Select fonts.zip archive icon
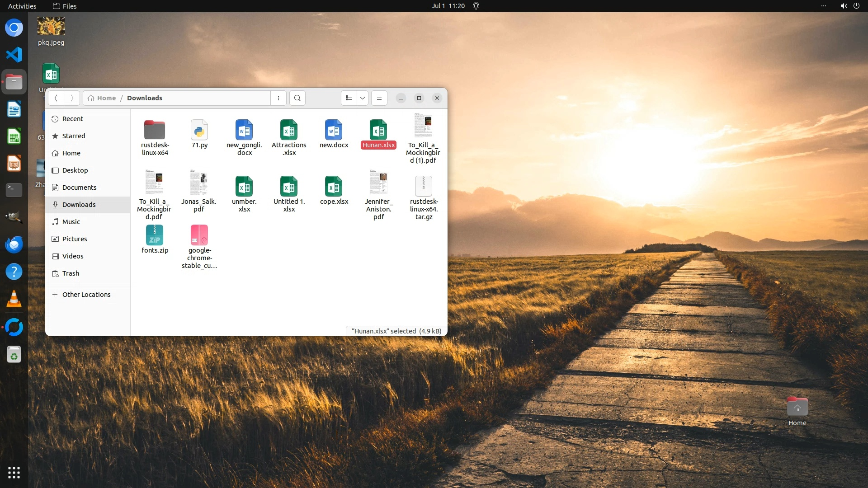This screenshot has height=488, width=868. [155, 235]
